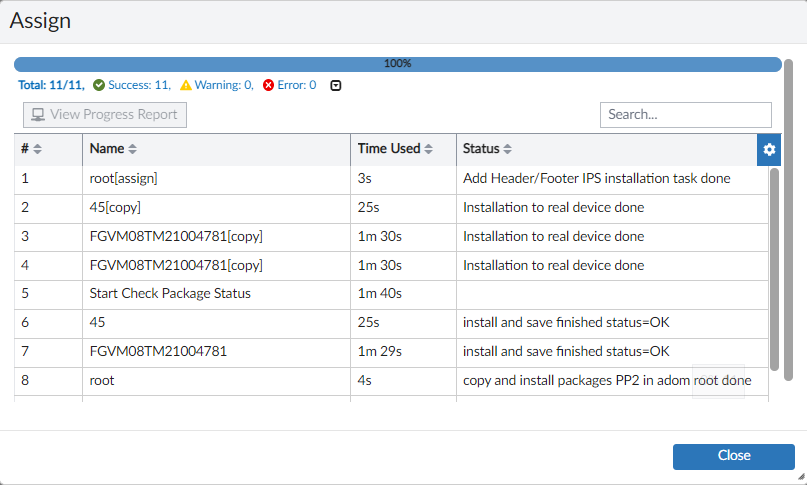Image resolution: width=807 pixels, height=485 pixels.
Task: Expand the summary dropdown next to Error count
Action: [x=335, y=86]
